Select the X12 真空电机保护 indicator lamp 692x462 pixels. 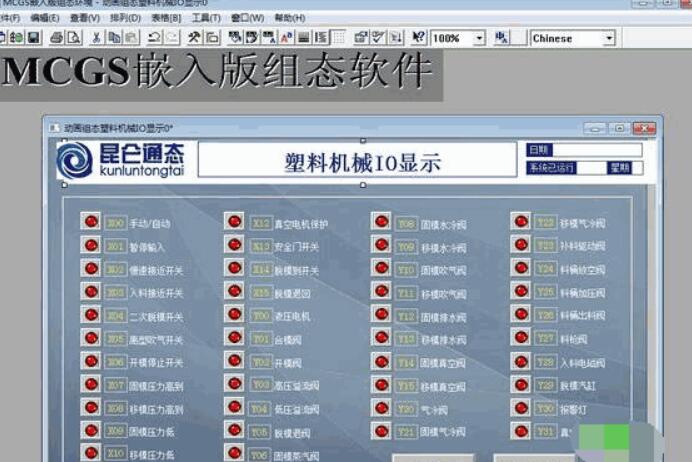pos(234,221)
